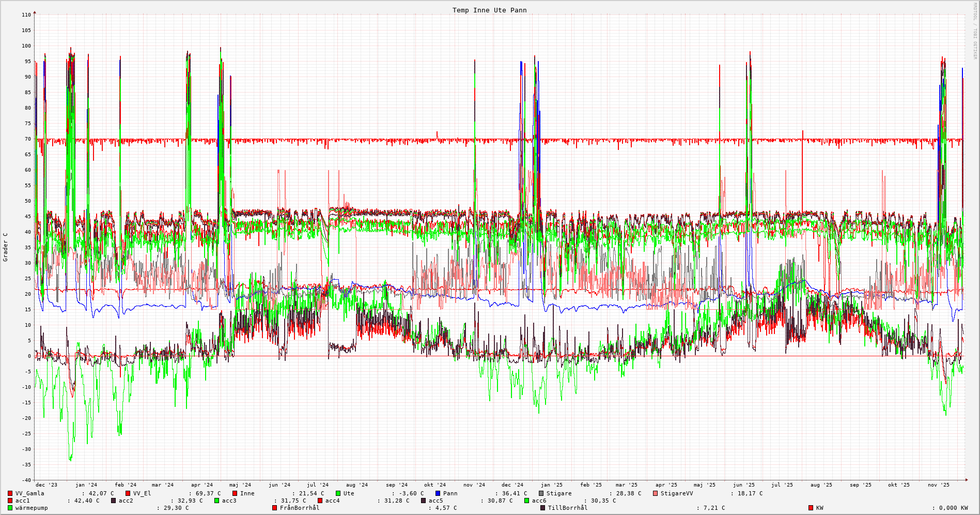Click the 'jun '24' x-axis label
The image size is (980, 515).
279,485
